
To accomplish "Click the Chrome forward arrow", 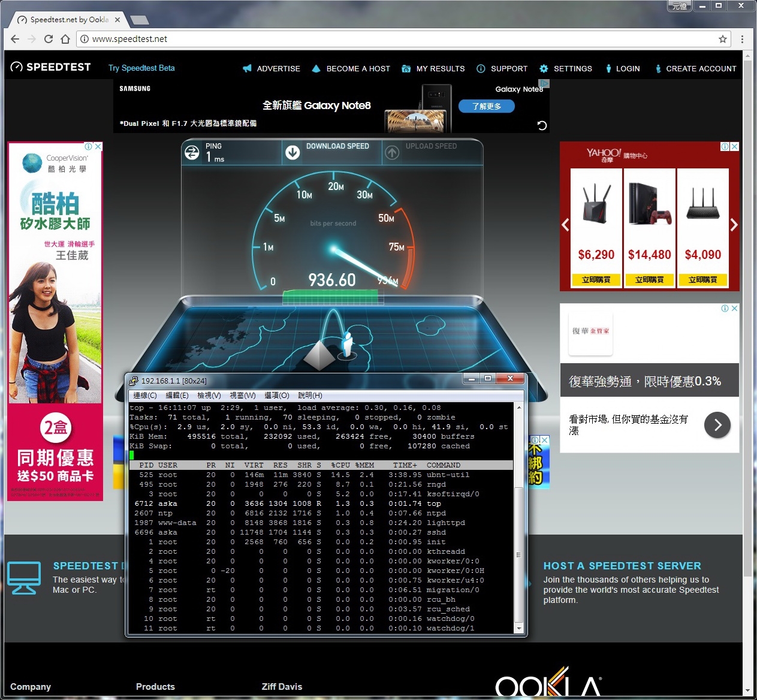I will (x=32, y=39).
